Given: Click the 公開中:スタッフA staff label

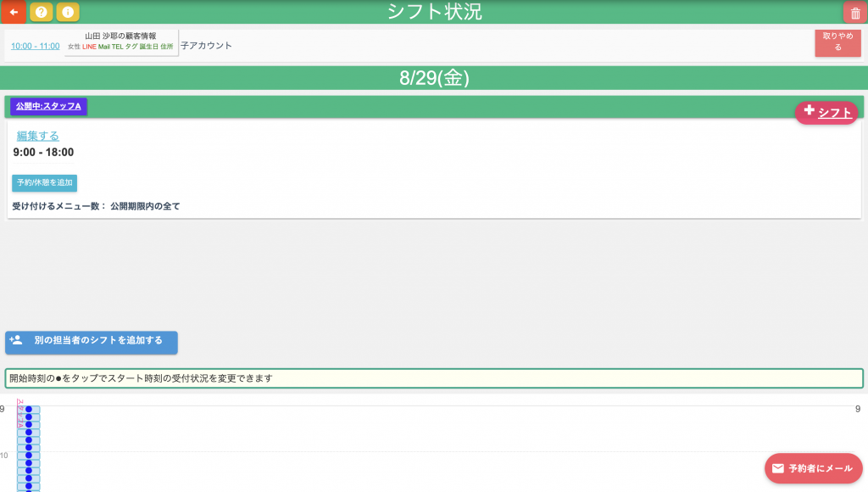Looking at the screenshot, I should tap(48, 106).
